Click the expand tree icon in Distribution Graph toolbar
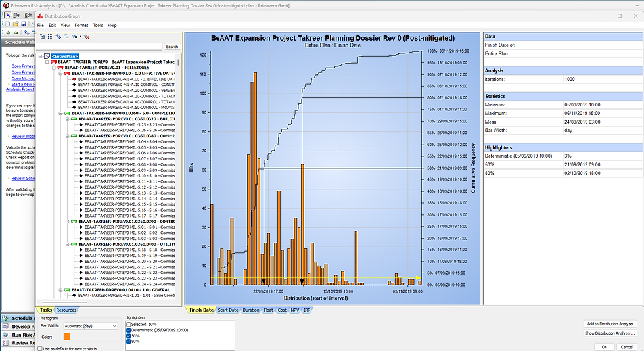 (x=42, y=37)
